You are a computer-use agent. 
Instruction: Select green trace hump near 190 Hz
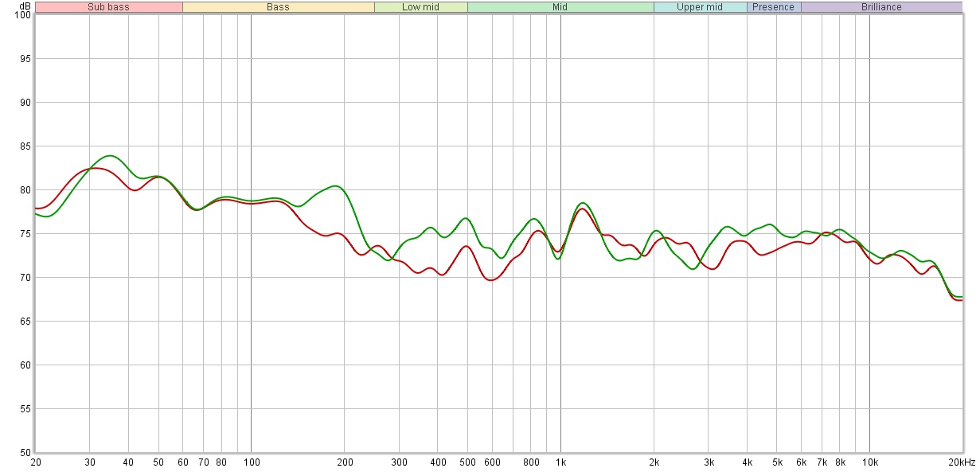336,186
